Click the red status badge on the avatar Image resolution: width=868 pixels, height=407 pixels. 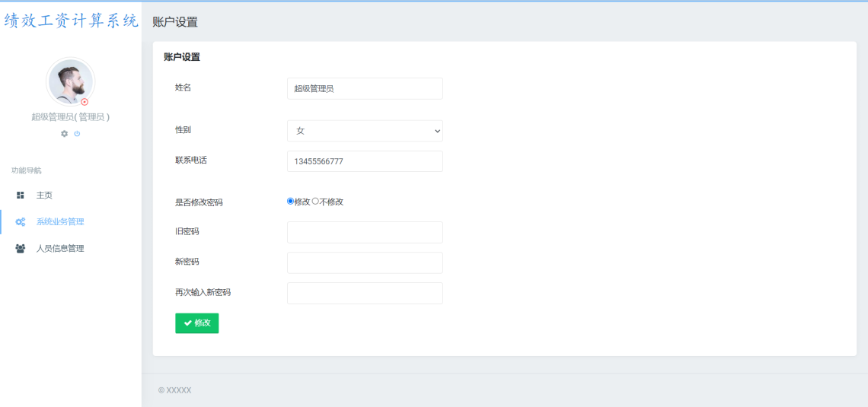click(x=85, y=102)
